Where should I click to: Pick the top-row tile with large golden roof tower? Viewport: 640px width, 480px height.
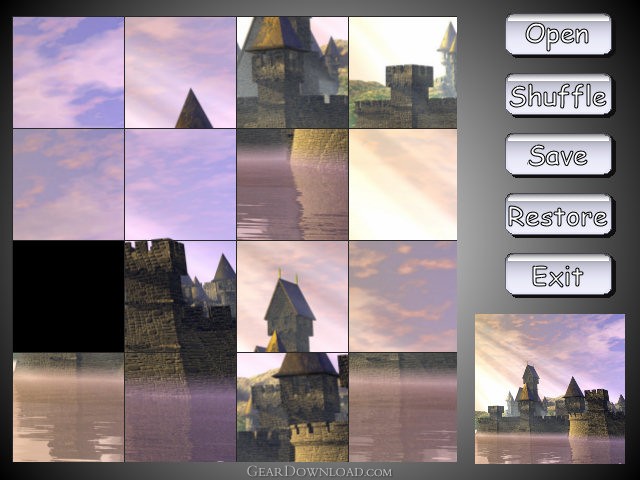292,72
